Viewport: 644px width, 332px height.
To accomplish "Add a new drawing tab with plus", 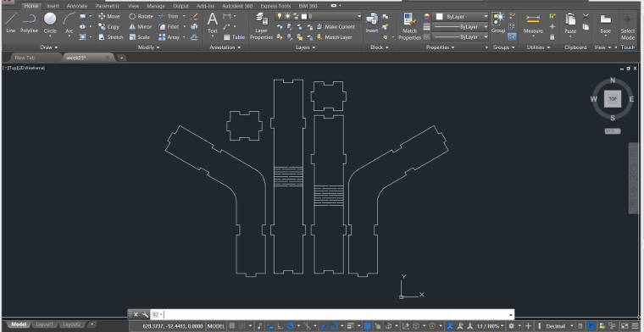I will 121,58.
